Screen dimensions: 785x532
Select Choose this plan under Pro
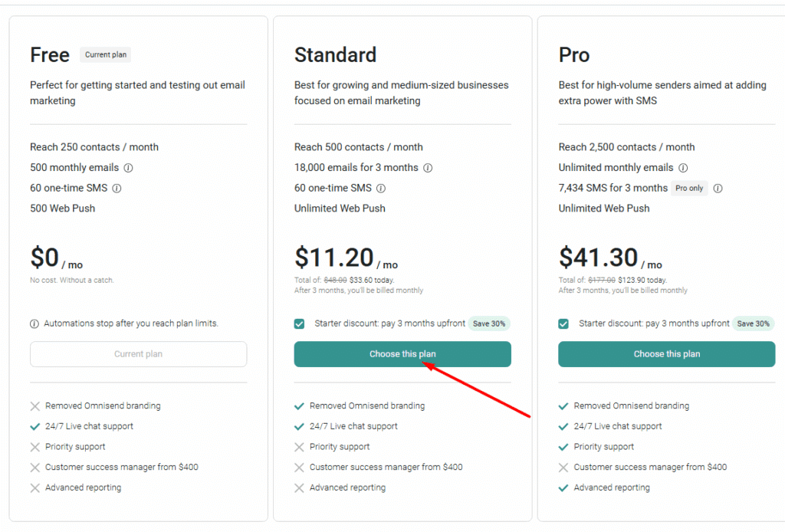(x=667, y=354)
